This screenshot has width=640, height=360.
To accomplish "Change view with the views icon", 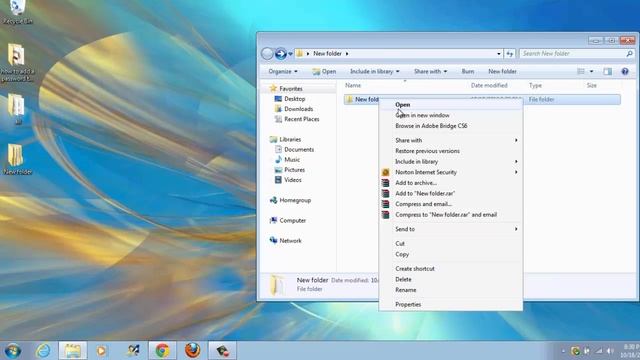I will tap(581, 71).
